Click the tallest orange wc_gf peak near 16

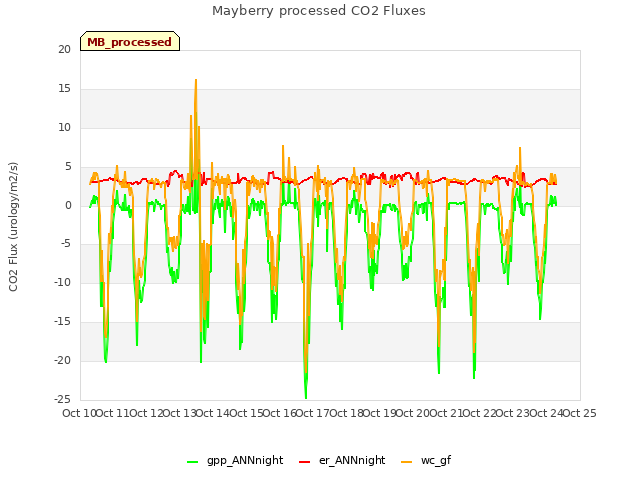[196, 80]
